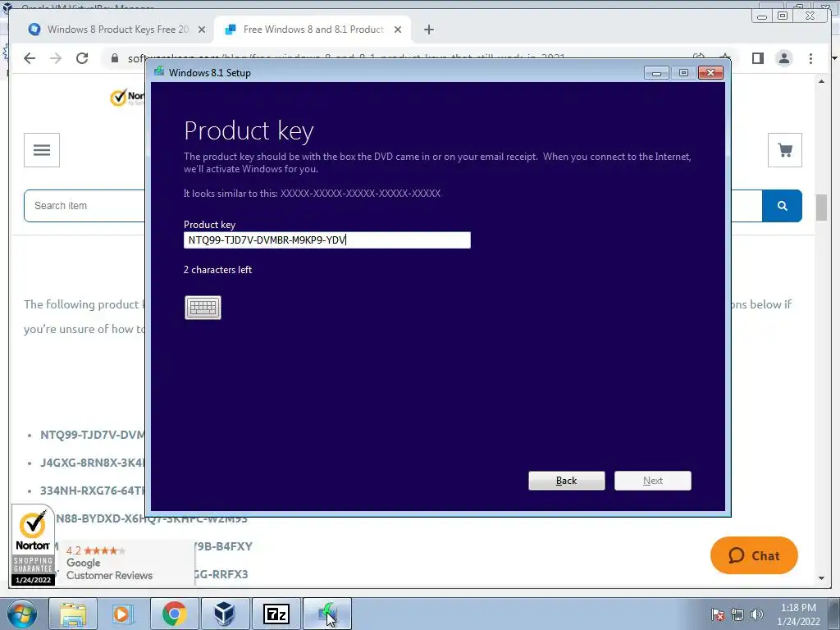This screenshot has height=630, width=840.
Task: Reload the current web page
Action: point(82,58)
